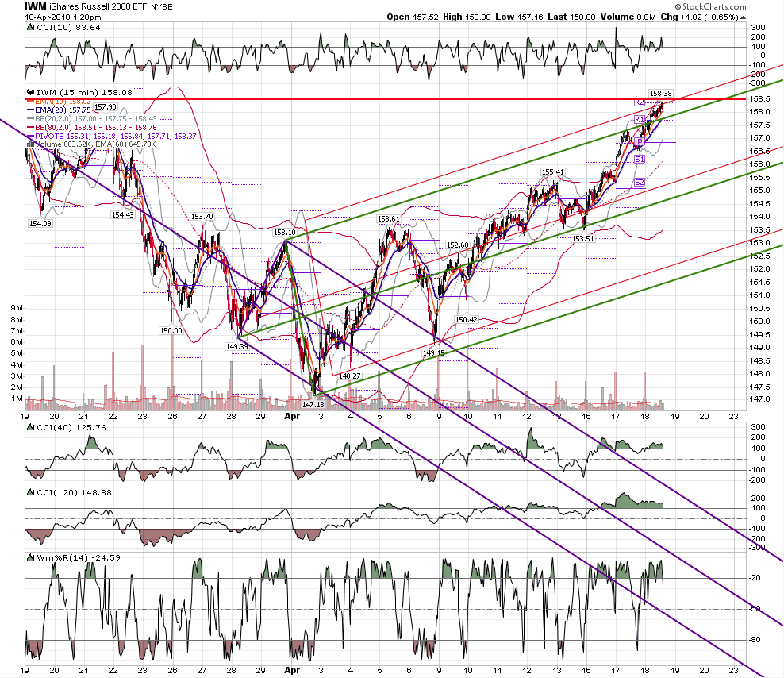This screenshot has width=784, height=678.
Task: Click the NYSE exchange label
Action: (x=162, y=7)
